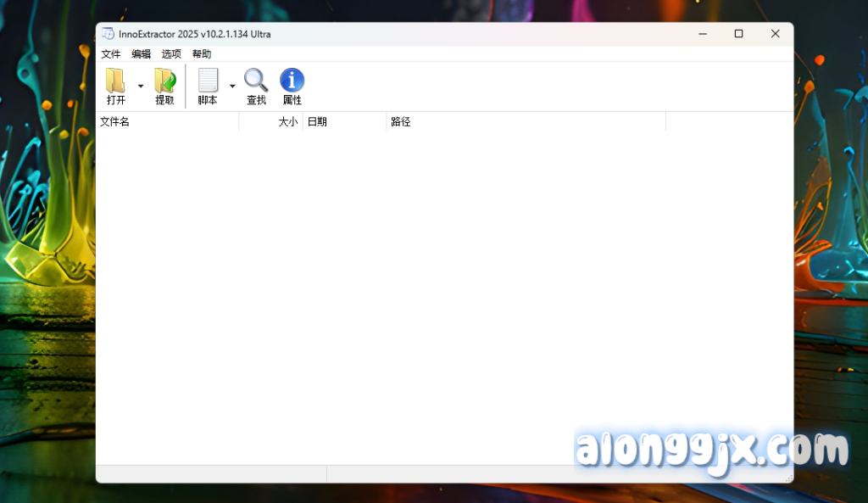Sort by the 日期 column header

point(344,122)
